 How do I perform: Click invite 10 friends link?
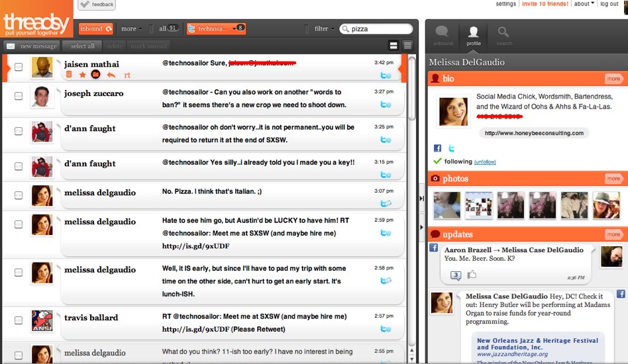pyautogui.click(x=545, y=3)
